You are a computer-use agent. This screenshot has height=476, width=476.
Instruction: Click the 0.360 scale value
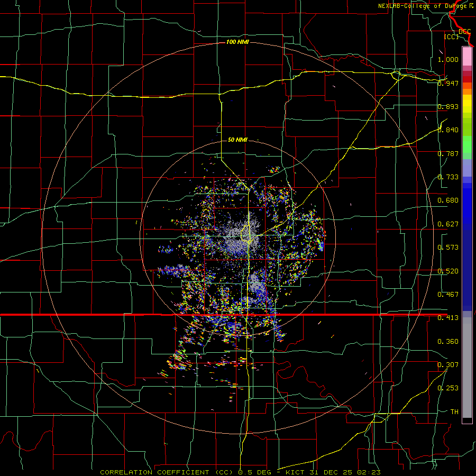[x=448, y=342]
